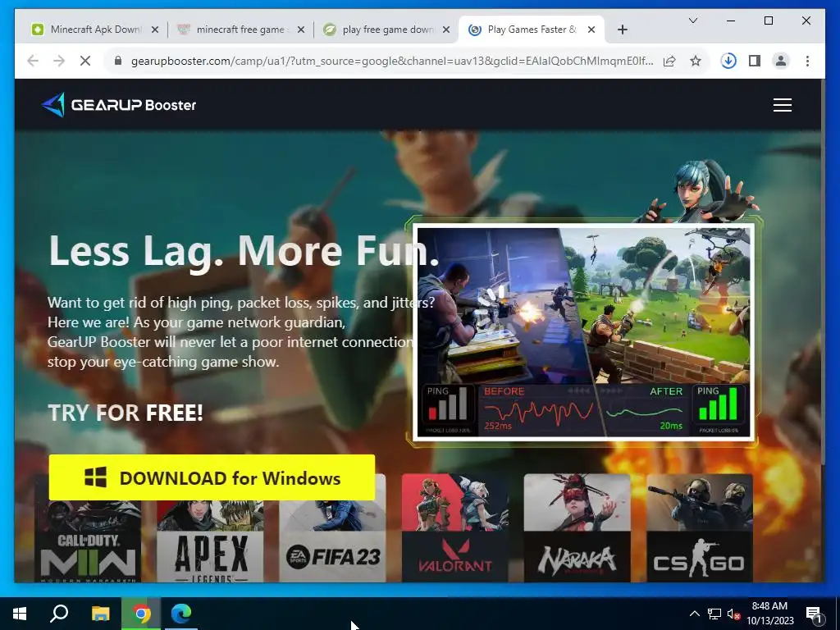Close minecraft free game tab
Screen dimensions: 840x630
[x=301, y=30]
